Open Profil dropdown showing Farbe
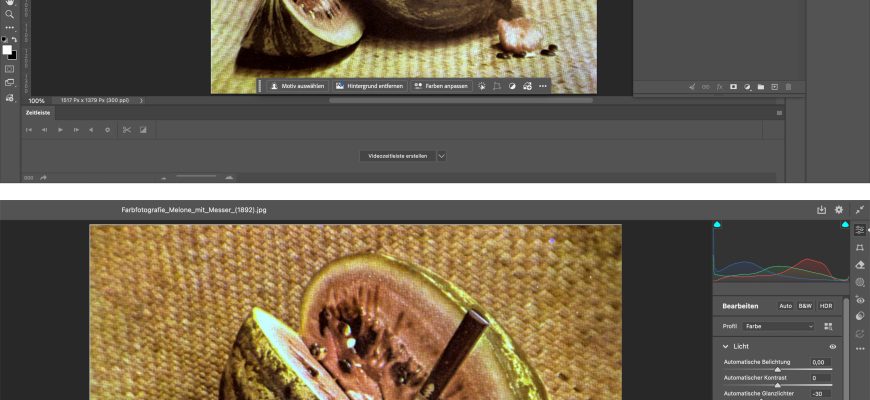Image resolution: width=870 pixels, height=400 pixels. click(x=779, y=326)
